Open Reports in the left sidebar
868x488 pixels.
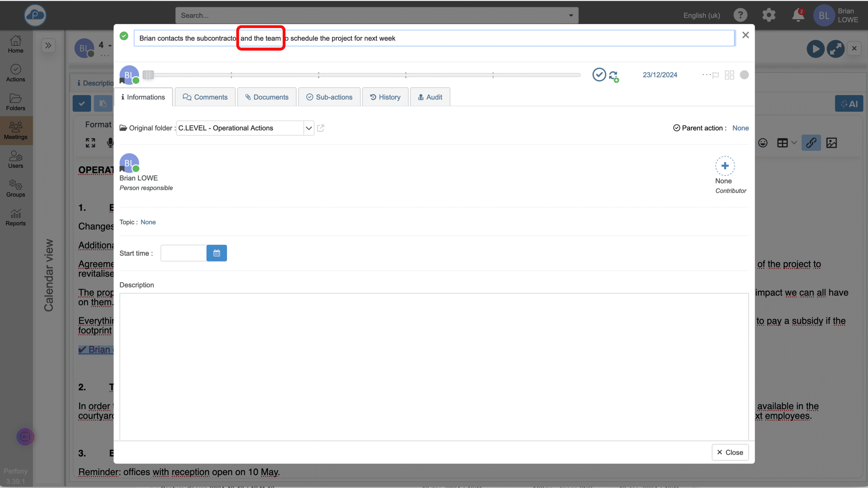[x=15, y=217]
